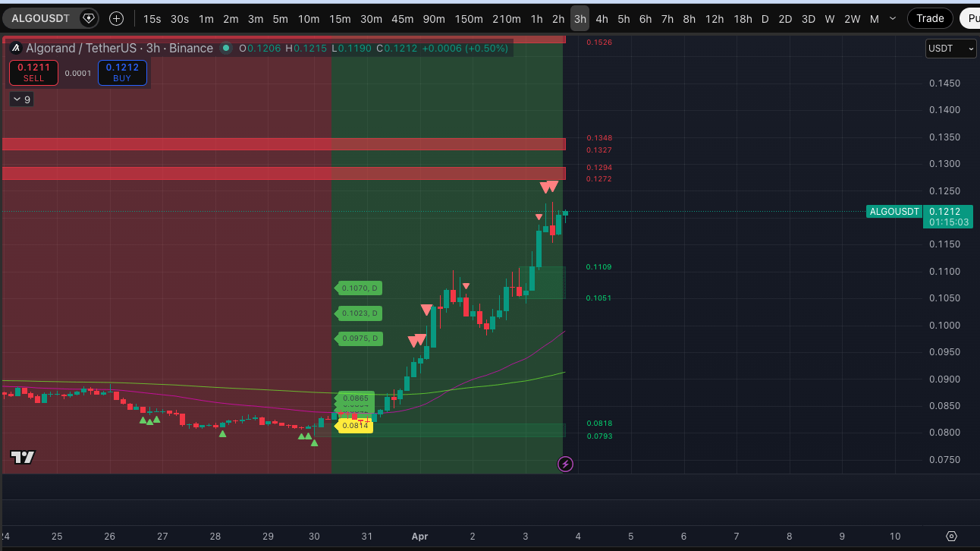Click the 0.1250 price axis label
The height and width of the screenshot is (551, 980).
[x=944, y=190]
